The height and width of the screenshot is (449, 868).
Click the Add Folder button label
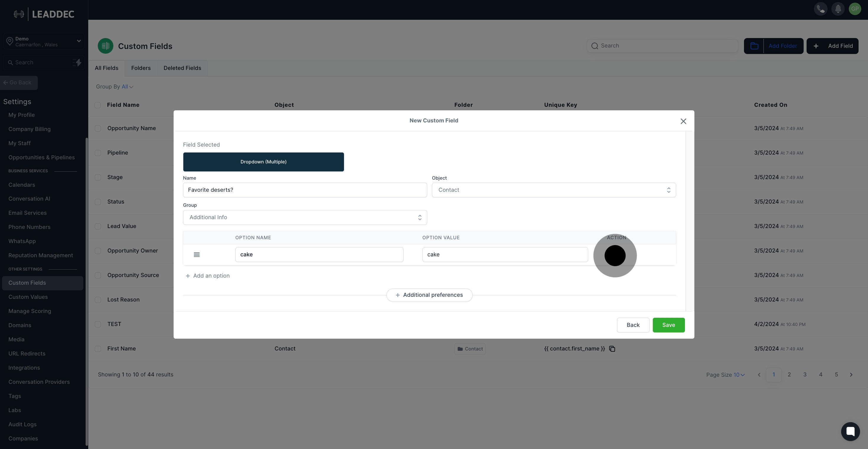783,46
